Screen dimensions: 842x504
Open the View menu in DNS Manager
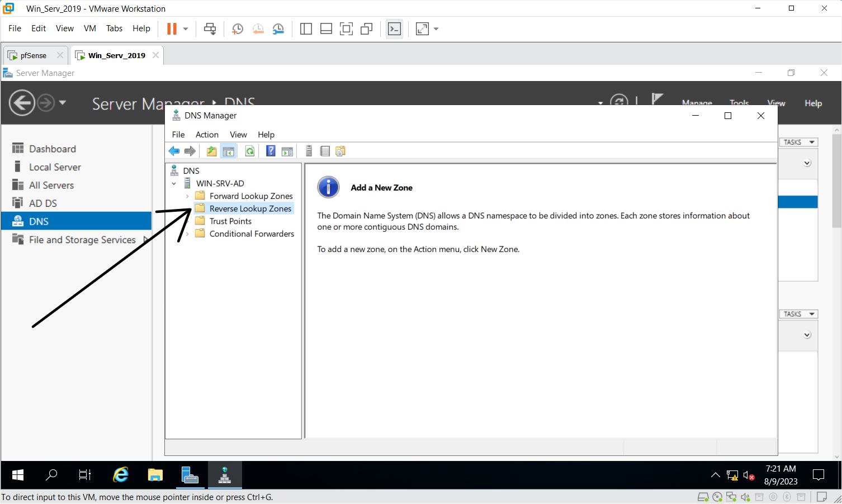[238, 135]
